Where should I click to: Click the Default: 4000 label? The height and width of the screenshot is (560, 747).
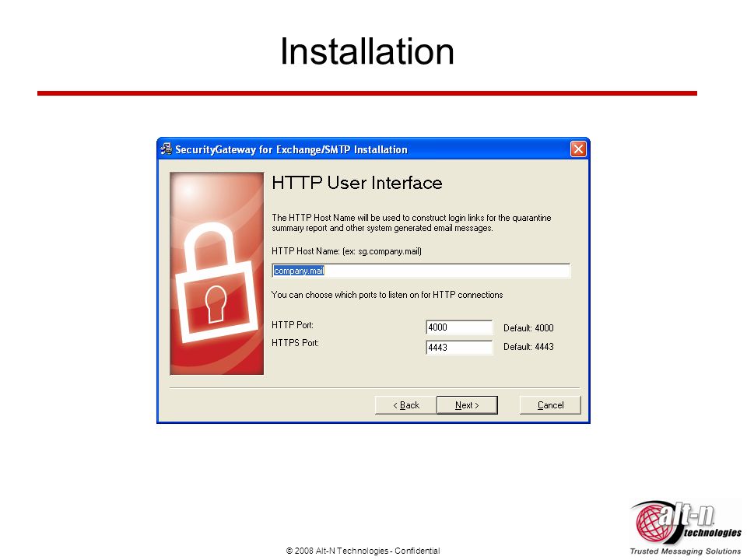[528, 328]
